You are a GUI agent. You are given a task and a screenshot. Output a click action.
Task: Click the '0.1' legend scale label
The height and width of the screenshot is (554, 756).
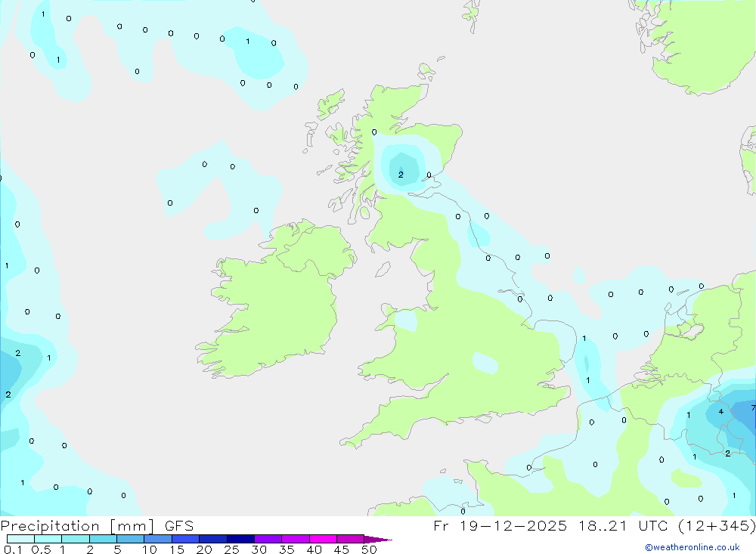pyautogui.click(x=13, y=549)
